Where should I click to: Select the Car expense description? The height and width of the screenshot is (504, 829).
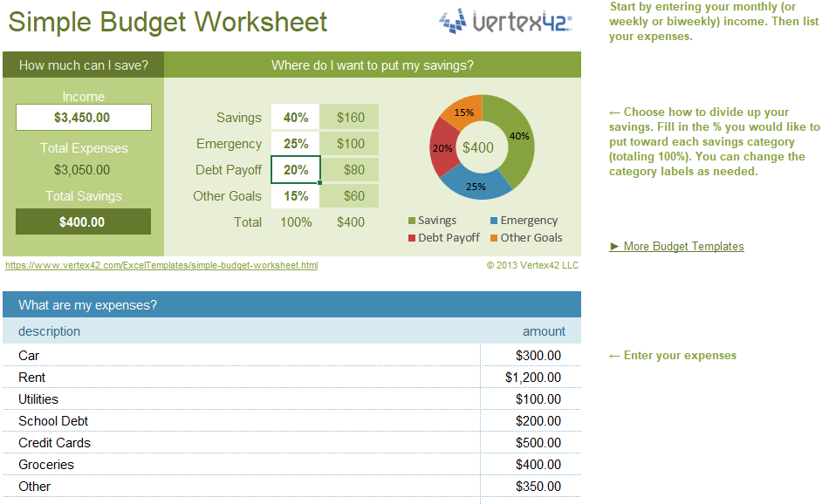pos(29,356)
